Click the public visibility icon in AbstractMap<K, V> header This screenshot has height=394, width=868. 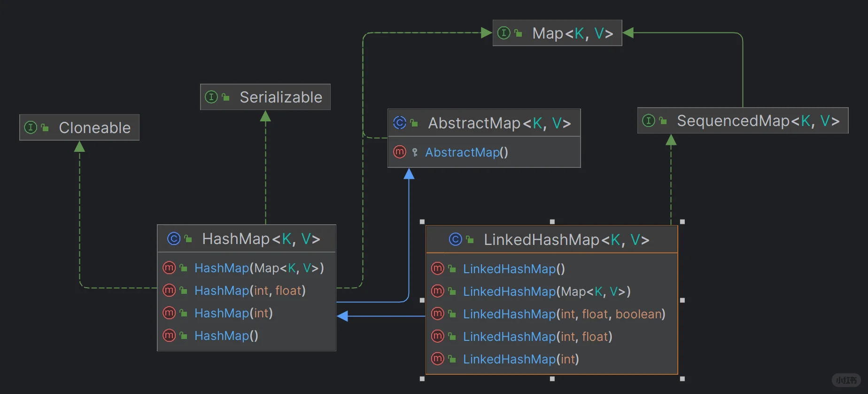tap(414, 123)
